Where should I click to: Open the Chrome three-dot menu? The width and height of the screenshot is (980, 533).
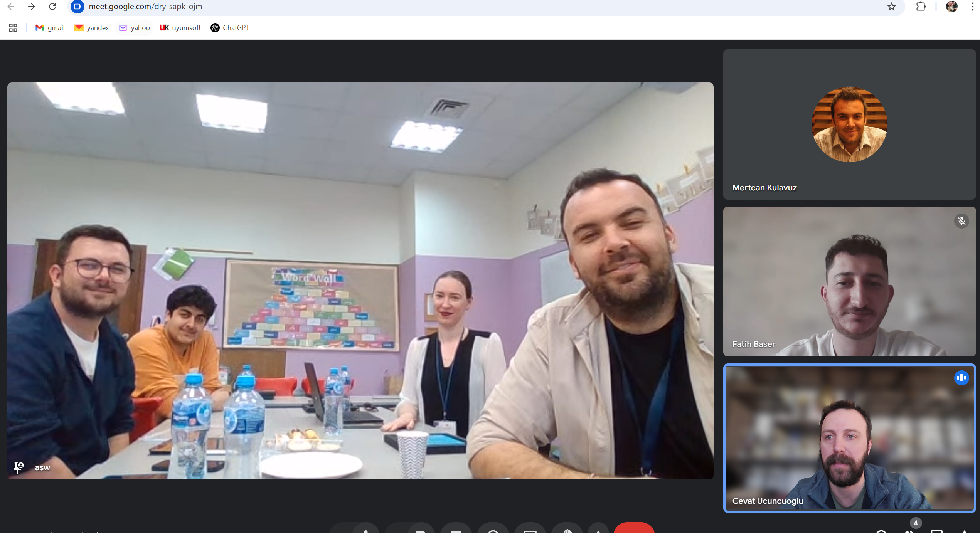(972, 7)
